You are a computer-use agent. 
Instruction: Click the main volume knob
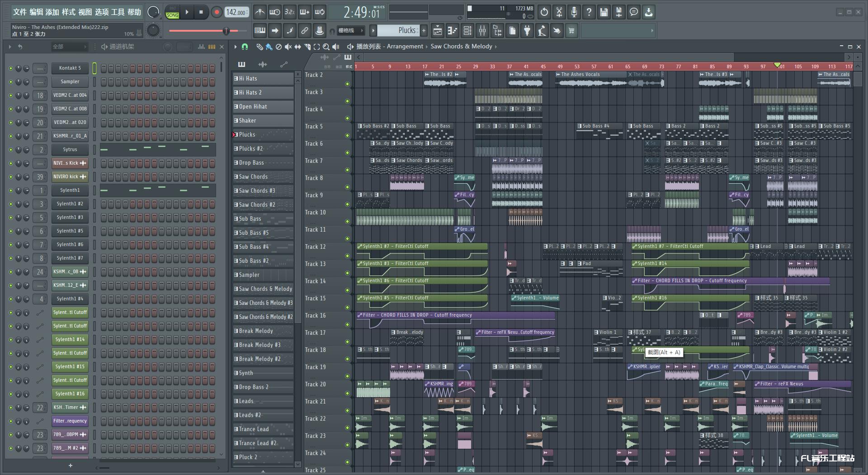pyautogui.click(x=153, y=12)
